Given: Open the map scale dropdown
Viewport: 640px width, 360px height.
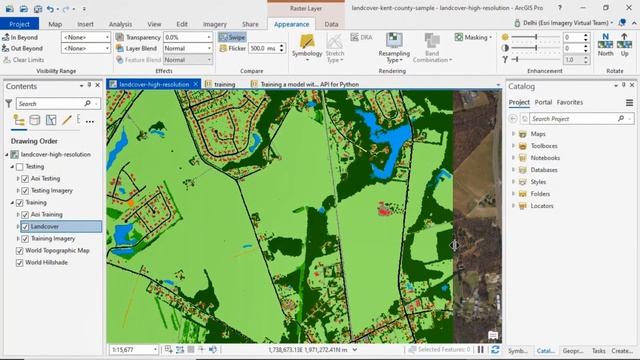Looking at the screenshot, I should (x=155, y=349).
